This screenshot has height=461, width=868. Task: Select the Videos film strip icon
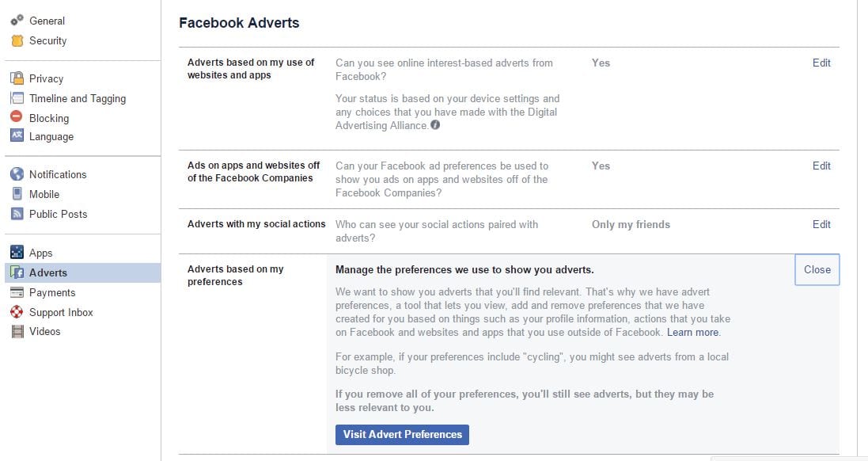pos(17,331)
